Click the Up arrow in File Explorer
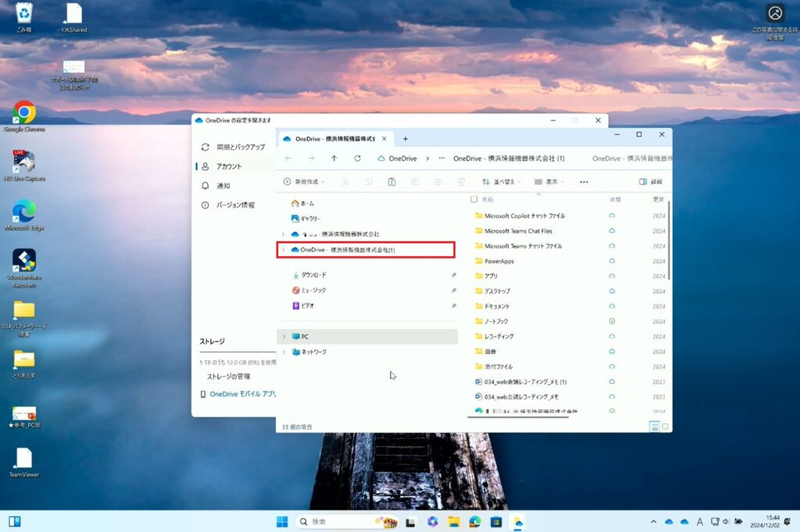Image resolution: width=800 pixels, height=532 pixels. [x=334, y=159]
